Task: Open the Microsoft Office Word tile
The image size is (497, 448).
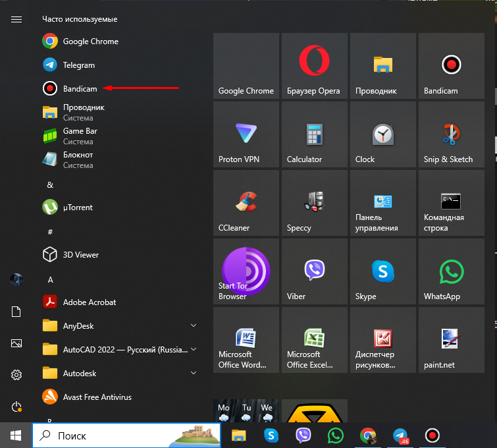Action: coord(246,340)
